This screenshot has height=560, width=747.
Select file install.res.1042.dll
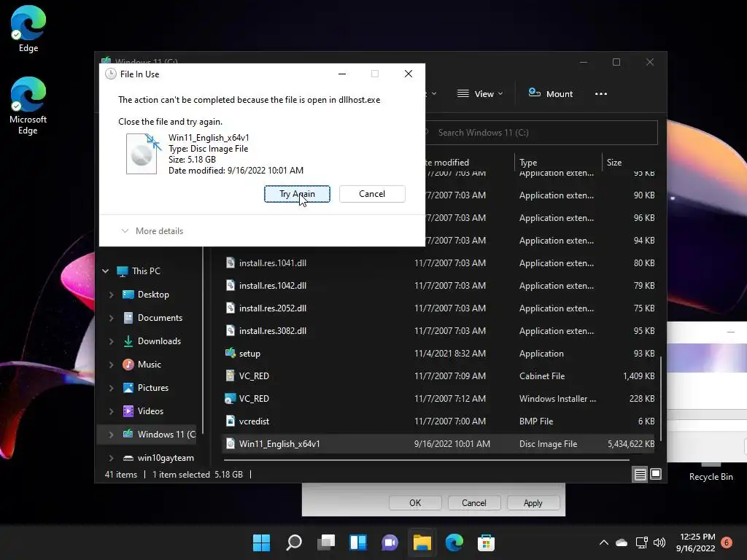[x=273, y=286]
